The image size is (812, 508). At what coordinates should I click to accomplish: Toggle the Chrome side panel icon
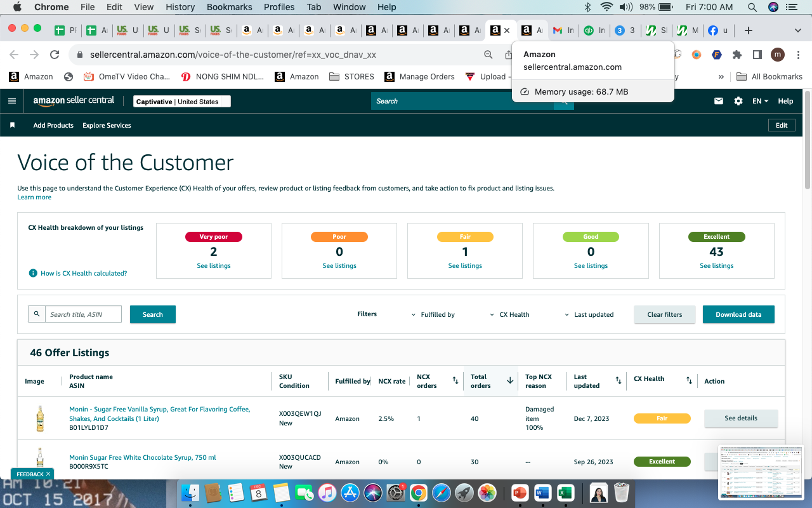[757, 55]
